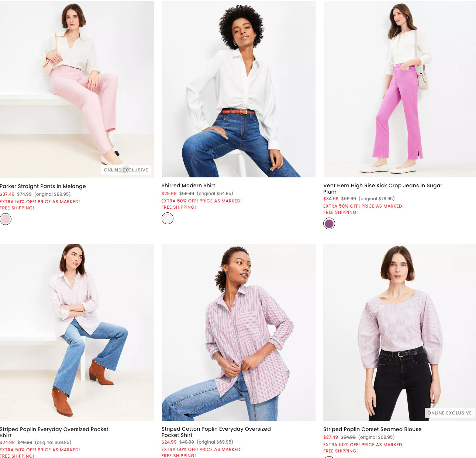Open Parker Straight Pants in Melange product image
This screenshot has width=476, height=458.
[77, 89]
